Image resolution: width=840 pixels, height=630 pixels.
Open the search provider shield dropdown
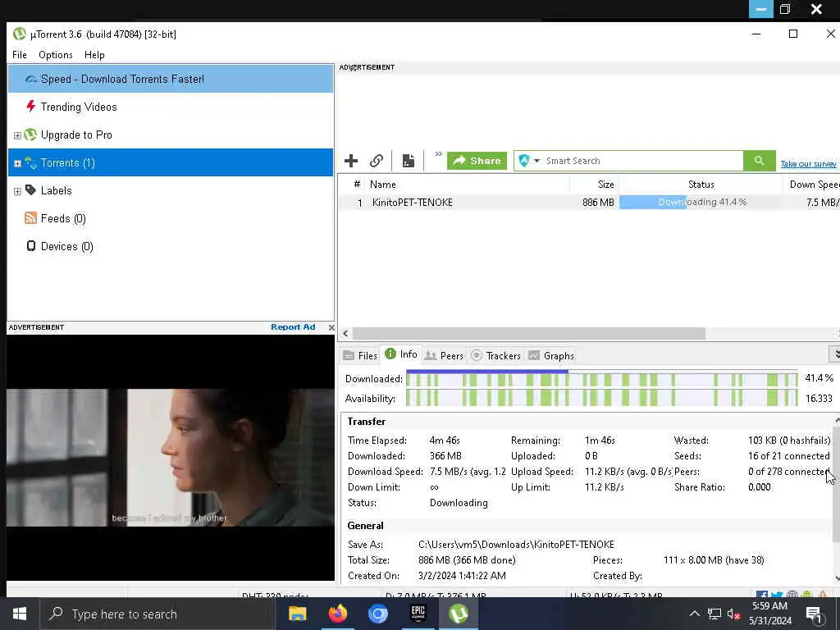click(529, 161)
